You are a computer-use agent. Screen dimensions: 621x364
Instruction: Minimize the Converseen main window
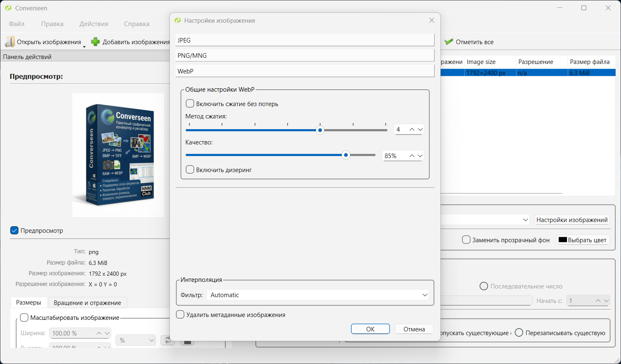[560, 8]
